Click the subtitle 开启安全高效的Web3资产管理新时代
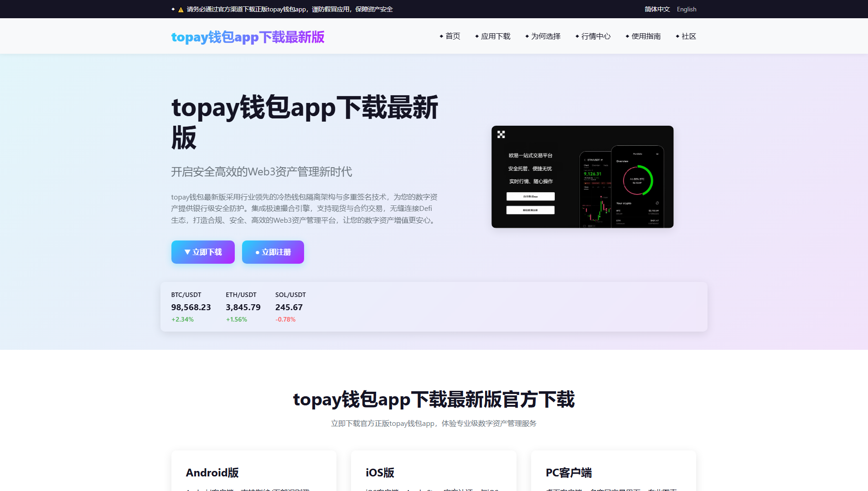 coord(262,172)
